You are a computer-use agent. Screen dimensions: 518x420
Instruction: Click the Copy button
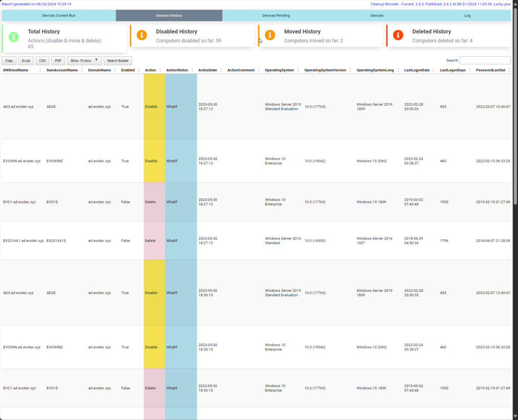pyautogui.click(x=9, y=60)
